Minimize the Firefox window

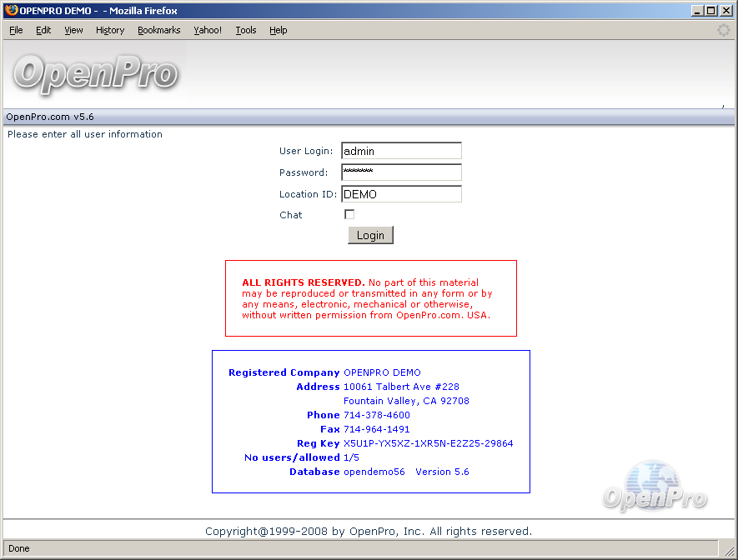tap(697, 10)
